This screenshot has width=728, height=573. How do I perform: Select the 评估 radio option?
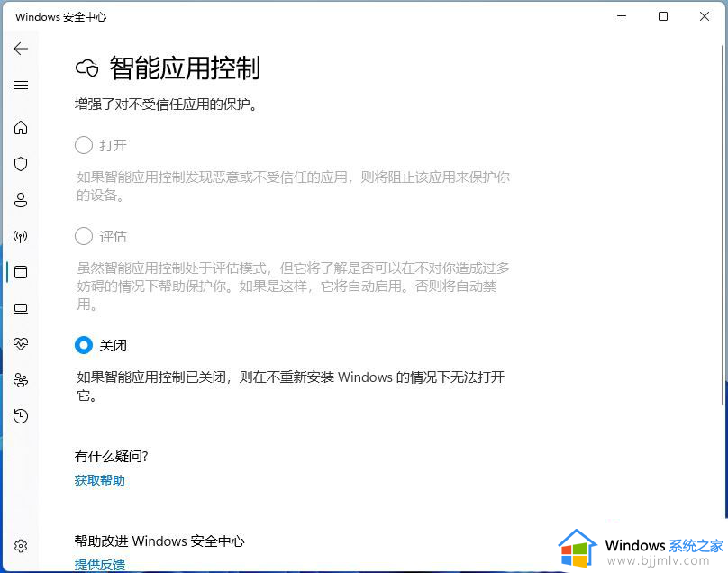(84, 236)
